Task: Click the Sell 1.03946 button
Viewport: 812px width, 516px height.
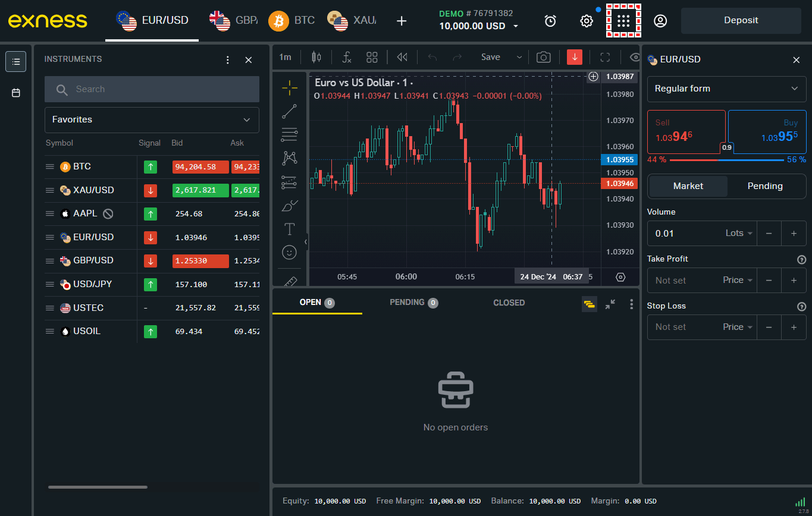Action: click(x=686, y=132)
